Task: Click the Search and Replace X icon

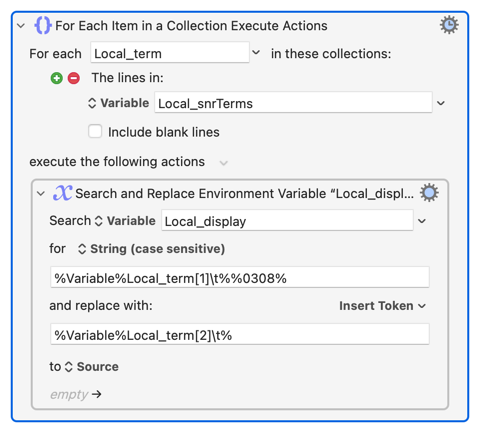Action: tap(63, 193)
